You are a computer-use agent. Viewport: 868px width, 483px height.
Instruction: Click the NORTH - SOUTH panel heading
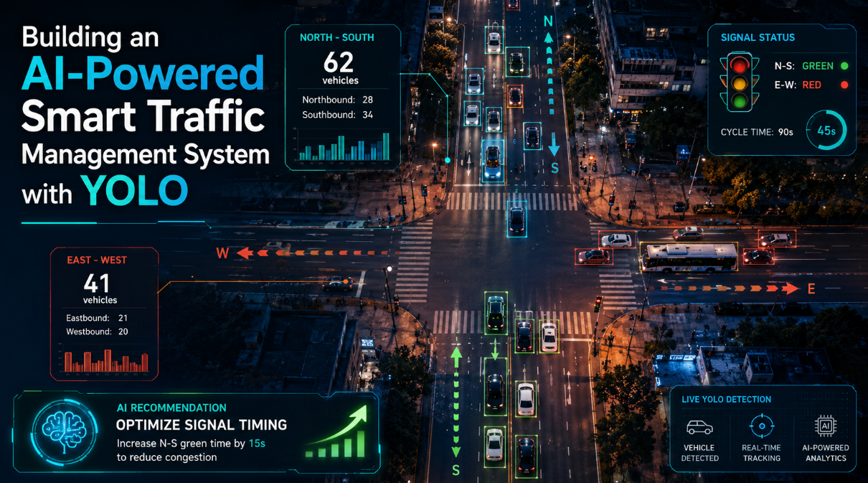[336, 37]
